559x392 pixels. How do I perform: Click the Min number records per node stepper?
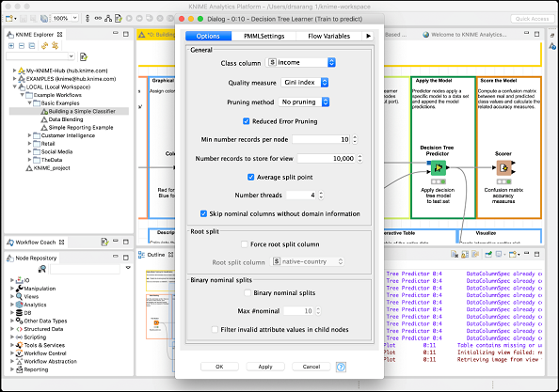tap(355, 139)
